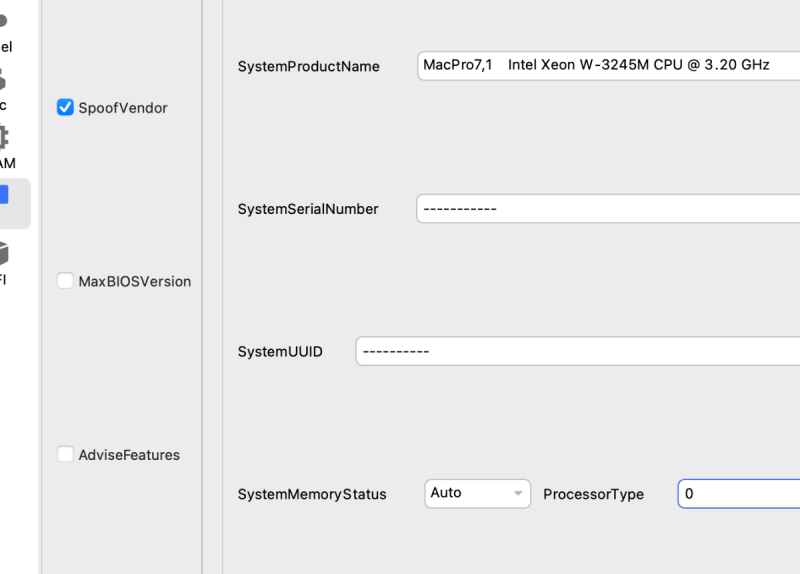The height and width of the screenshot is (574, 800).
Task: Open the Misc section icon
Action: [x=4, y=88]
